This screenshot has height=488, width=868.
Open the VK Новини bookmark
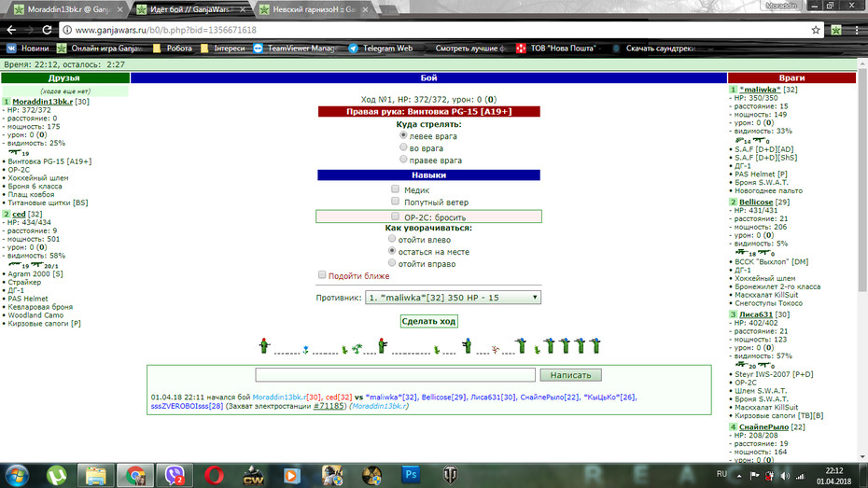tap(28, 49)
